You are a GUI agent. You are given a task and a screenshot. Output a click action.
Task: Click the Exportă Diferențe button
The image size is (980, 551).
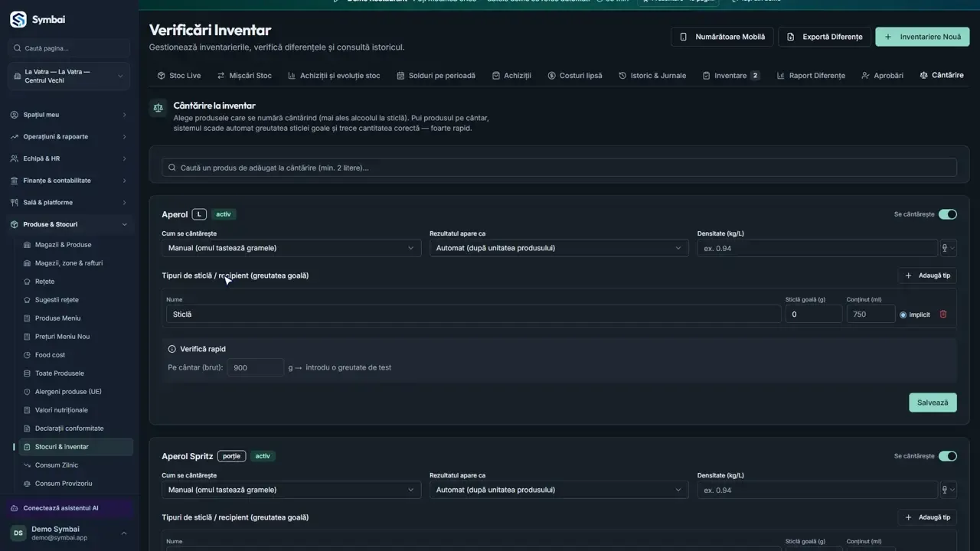click(x=825, y=37)
